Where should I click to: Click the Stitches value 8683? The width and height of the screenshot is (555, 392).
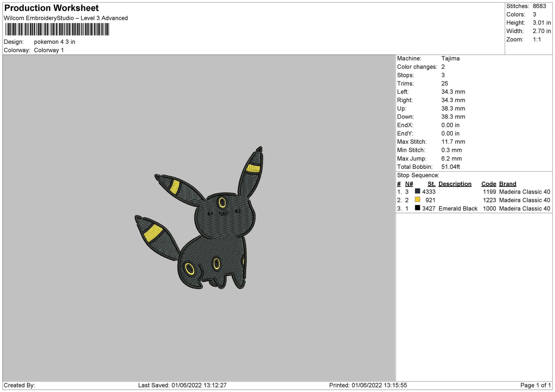pos(539,6)
